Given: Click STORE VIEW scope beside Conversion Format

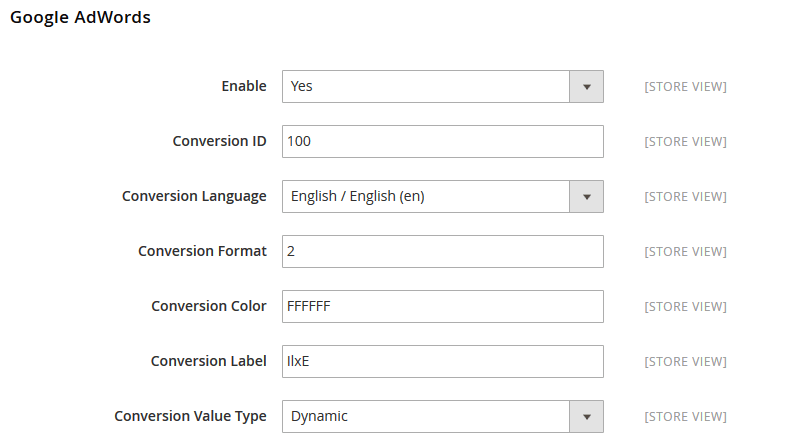Looking at the screenshot, I should pos(685,252).
